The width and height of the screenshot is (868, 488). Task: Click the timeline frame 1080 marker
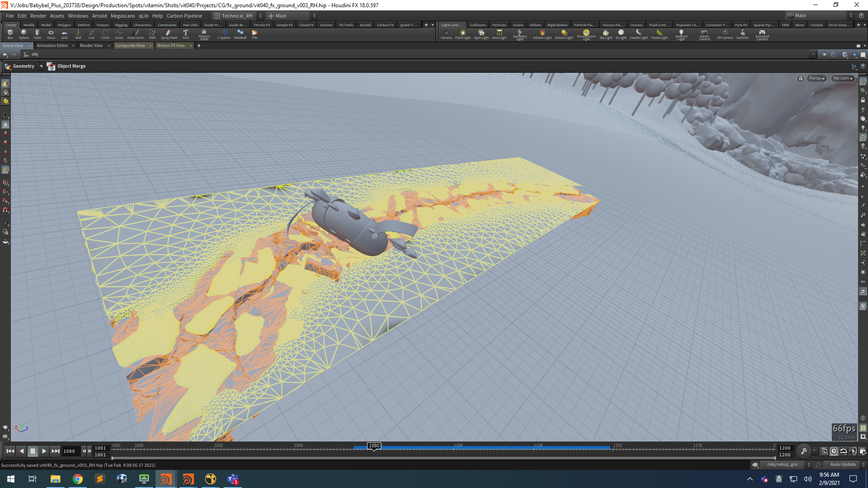(374, 446)
